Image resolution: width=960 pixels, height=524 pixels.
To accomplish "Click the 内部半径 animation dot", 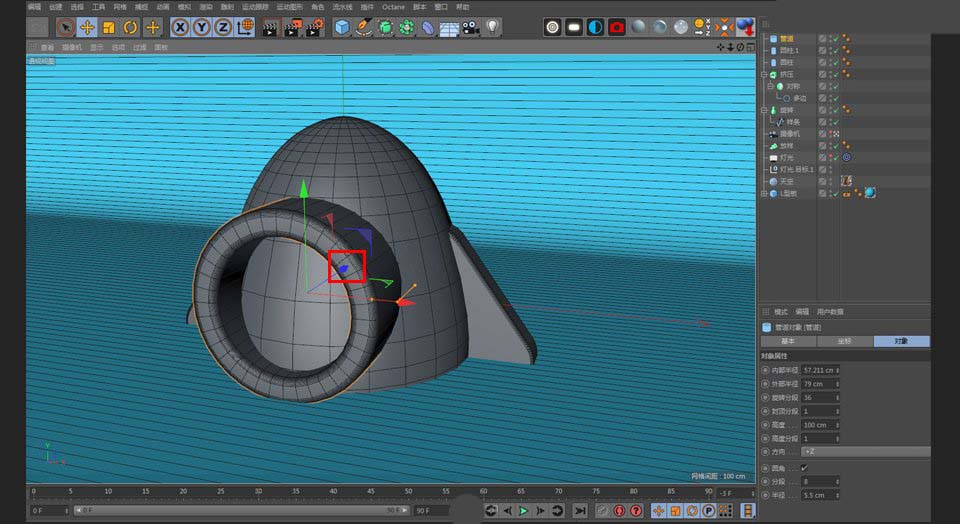I will point(765,370).
